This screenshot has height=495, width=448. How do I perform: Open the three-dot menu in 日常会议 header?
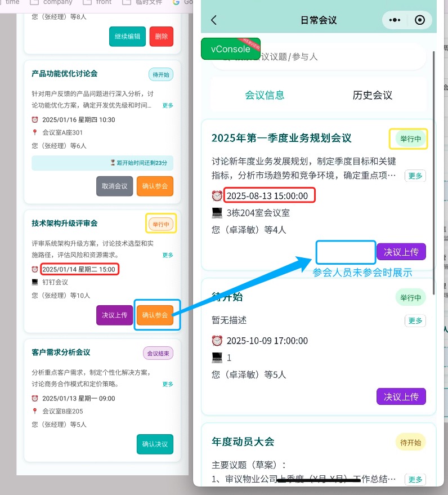[395, 20]
